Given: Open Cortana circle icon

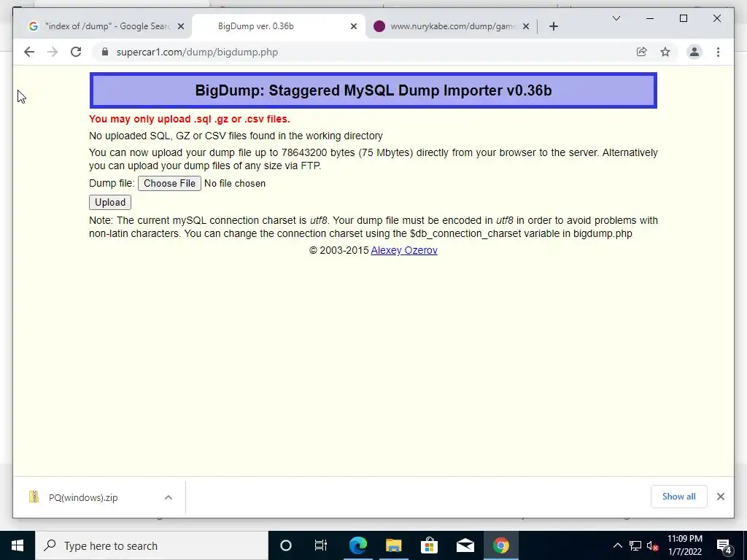Looking at the screenshot, I should pos(285,545).
